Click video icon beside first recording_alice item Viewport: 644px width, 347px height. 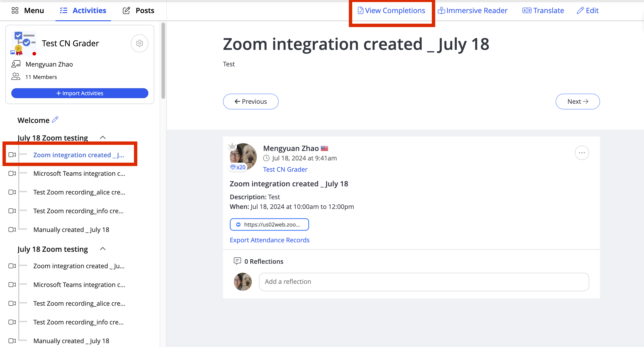[x=12, y=192]
